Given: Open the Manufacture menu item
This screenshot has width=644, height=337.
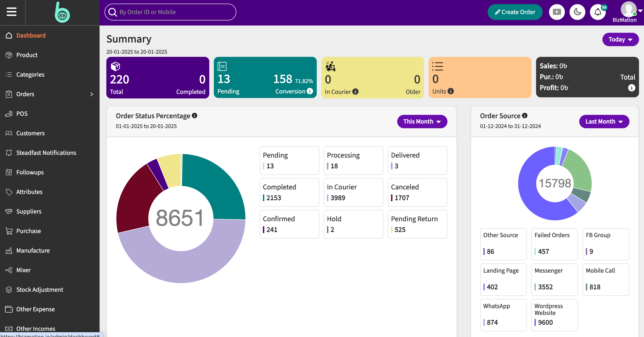Looking at the screenshot, I should [x=33, y=250].
